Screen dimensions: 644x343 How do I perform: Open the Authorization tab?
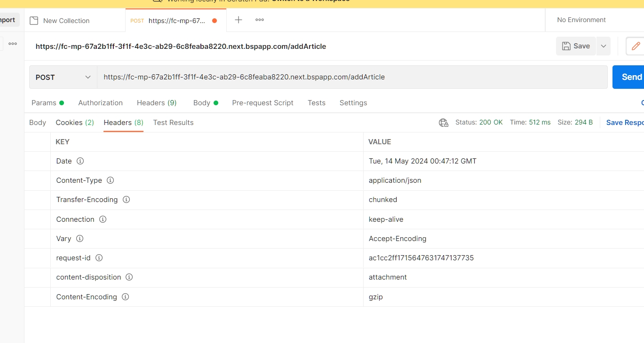click(x=100, y=103)
